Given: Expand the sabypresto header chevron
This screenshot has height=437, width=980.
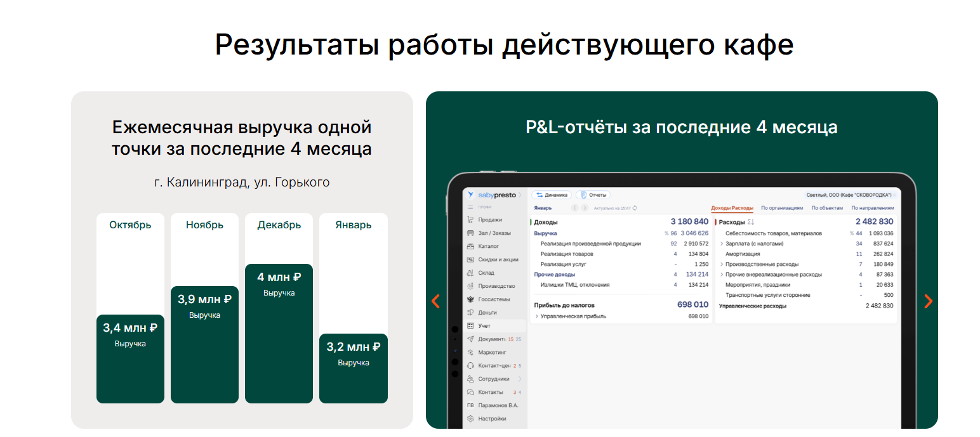Looking at the screenshot, I should [520, 195].
